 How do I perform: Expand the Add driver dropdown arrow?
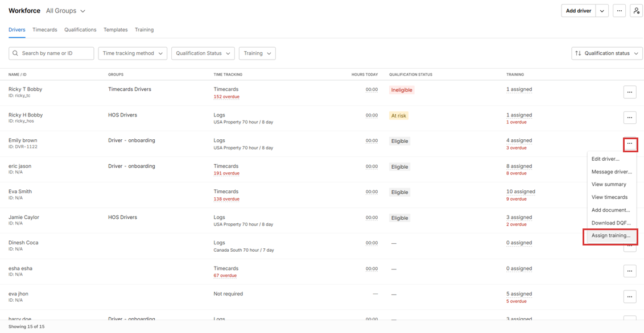click(602, 11)
